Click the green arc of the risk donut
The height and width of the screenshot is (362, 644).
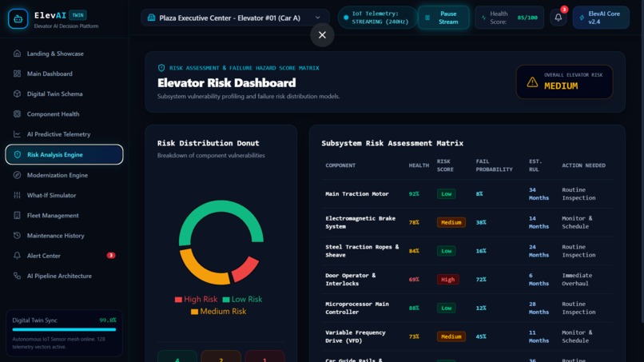[x=221, y=206]
